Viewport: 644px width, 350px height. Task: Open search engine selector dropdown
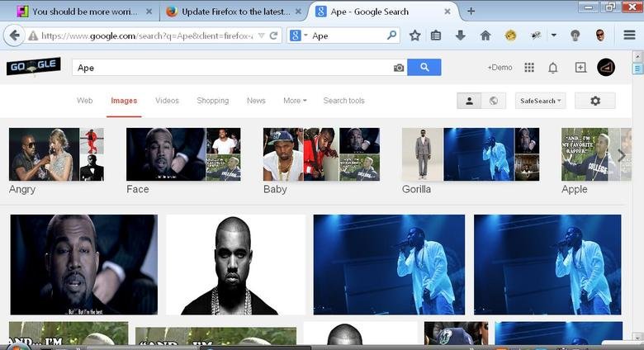tap(298, 36)
